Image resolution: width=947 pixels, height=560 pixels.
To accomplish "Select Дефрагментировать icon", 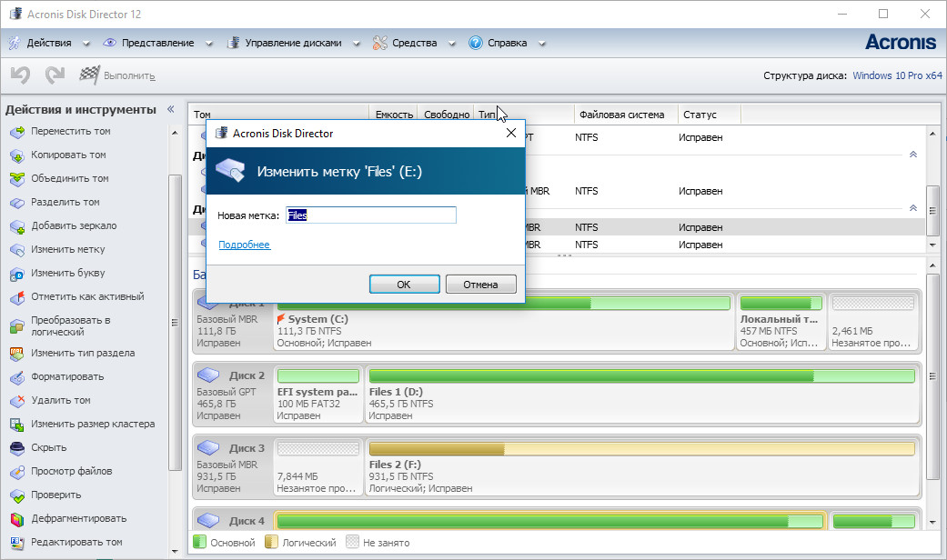I will 17,519.
